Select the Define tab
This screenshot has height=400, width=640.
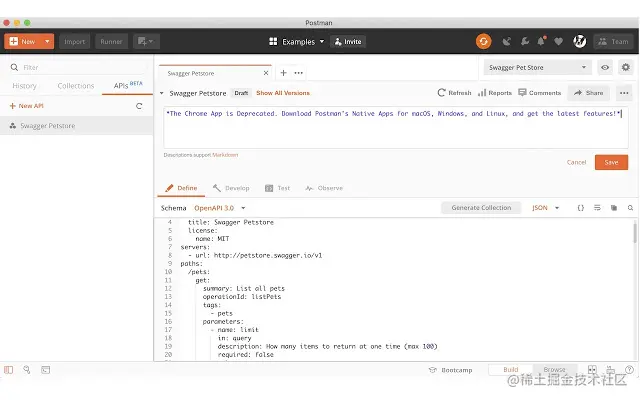click(181, 188)
